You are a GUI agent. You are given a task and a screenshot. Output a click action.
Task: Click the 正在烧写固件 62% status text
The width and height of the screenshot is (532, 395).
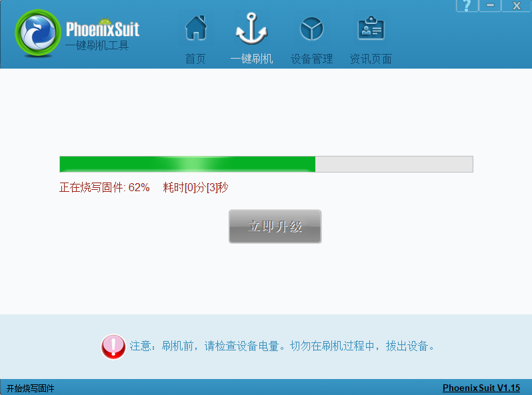coord(105,187)
